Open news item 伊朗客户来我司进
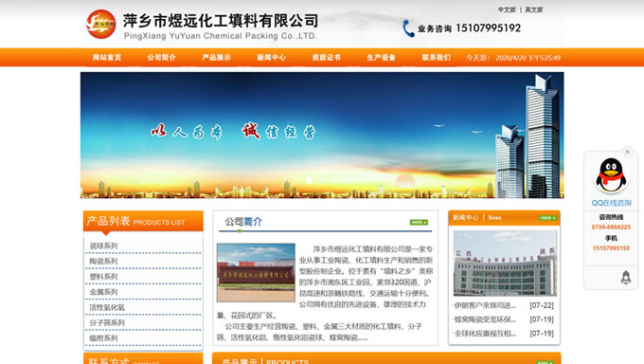The image size is (644, 364). (x=485, y=305)
